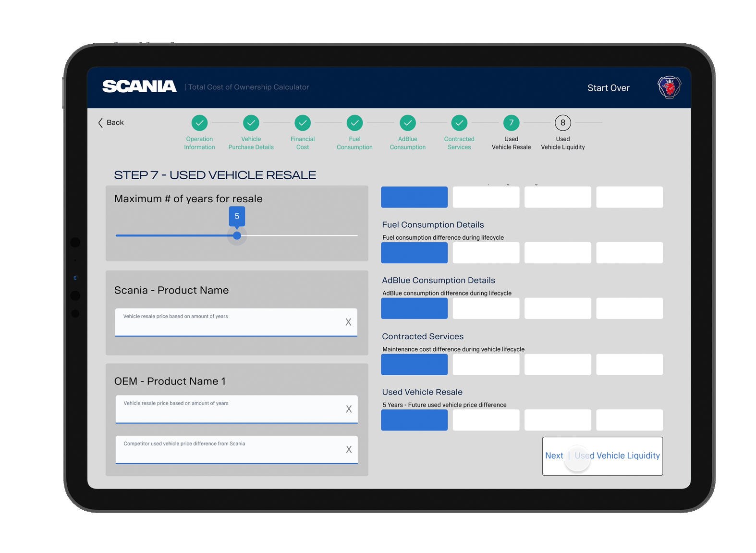
Task: Clear the Scania vehicle resale price field
Action: click(348, 322)
